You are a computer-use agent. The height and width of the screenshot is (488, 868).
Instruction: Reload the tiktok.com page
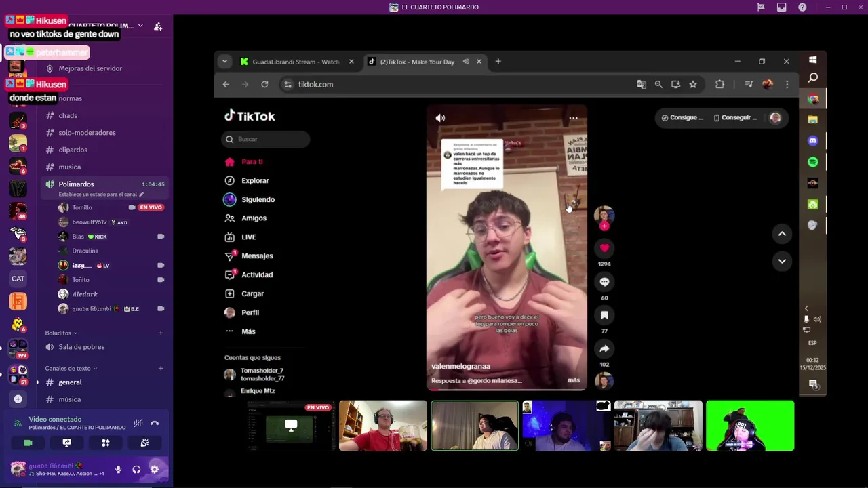(x=264, y=85)
